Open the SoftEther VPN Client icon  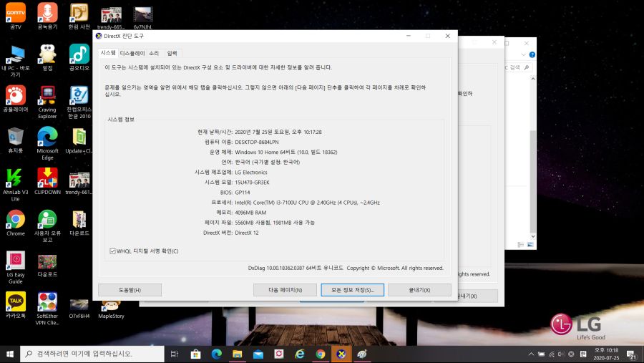click(x=47, y=309)
